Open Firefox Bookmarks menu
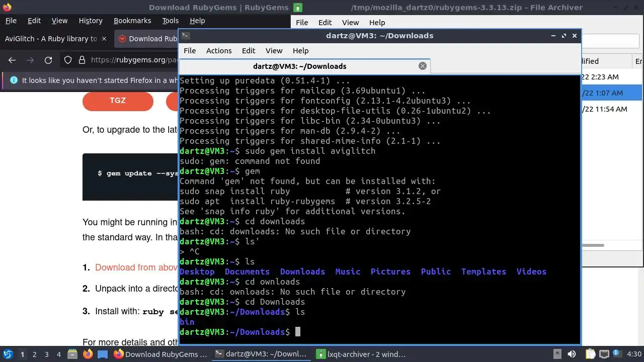 point(132,21)
